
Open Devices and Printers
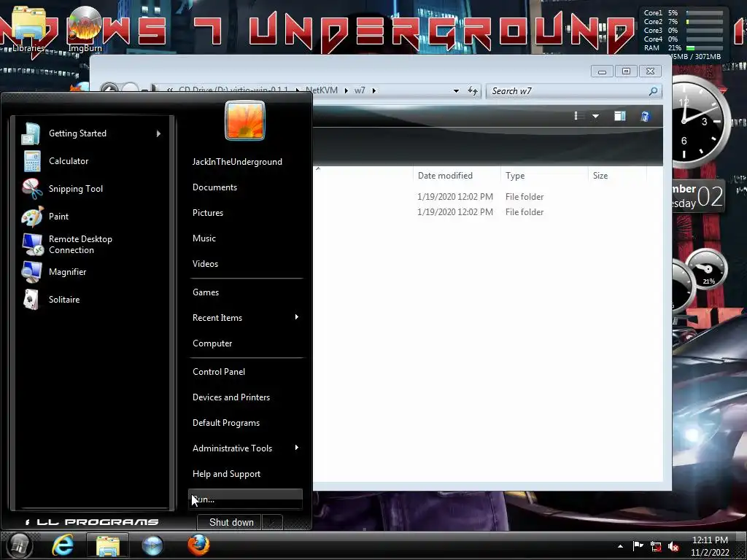tap(231, 397)
